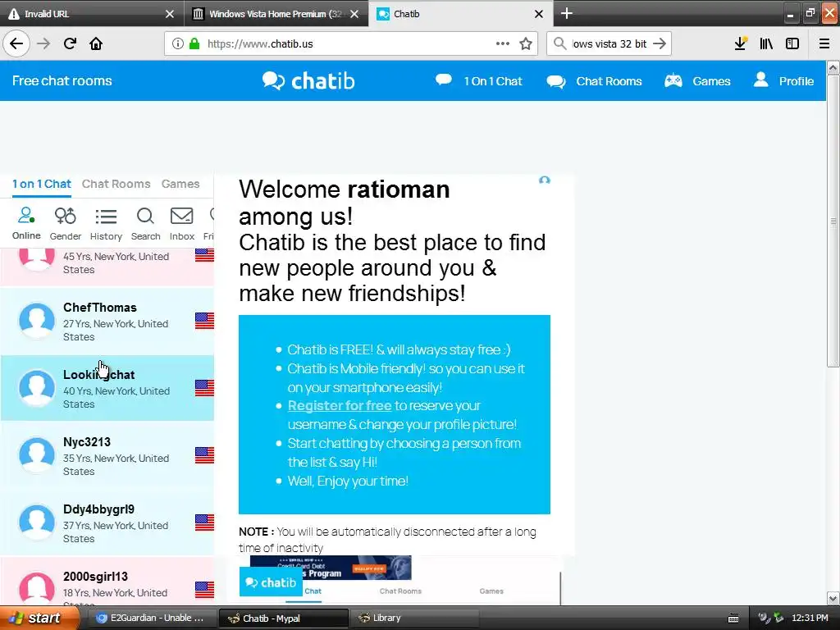840x630 pixels.
Task: Select the 1 on 1 Chat sidebar tab
Action: 42,184
